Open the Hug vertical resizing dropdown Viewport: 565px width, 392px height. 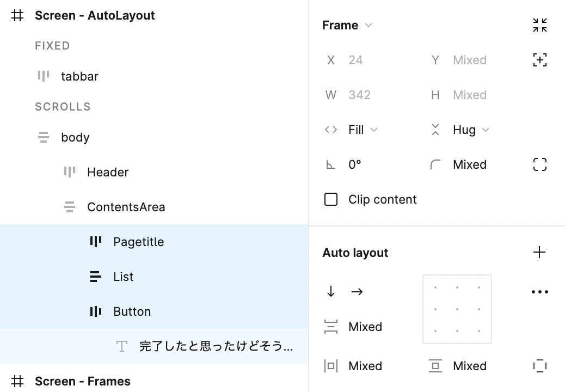point(470,130)
